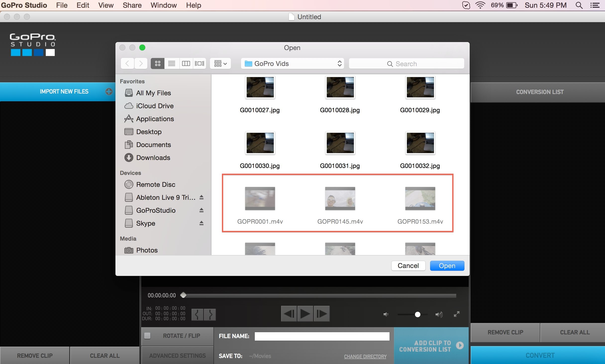
Task: Expand the Media section in sidebar
Action: tap(131, 239)
